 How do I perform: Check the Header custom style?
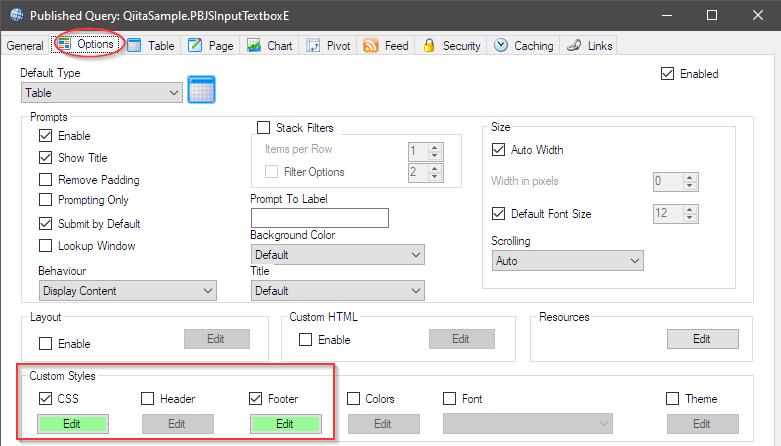(147, 399)
